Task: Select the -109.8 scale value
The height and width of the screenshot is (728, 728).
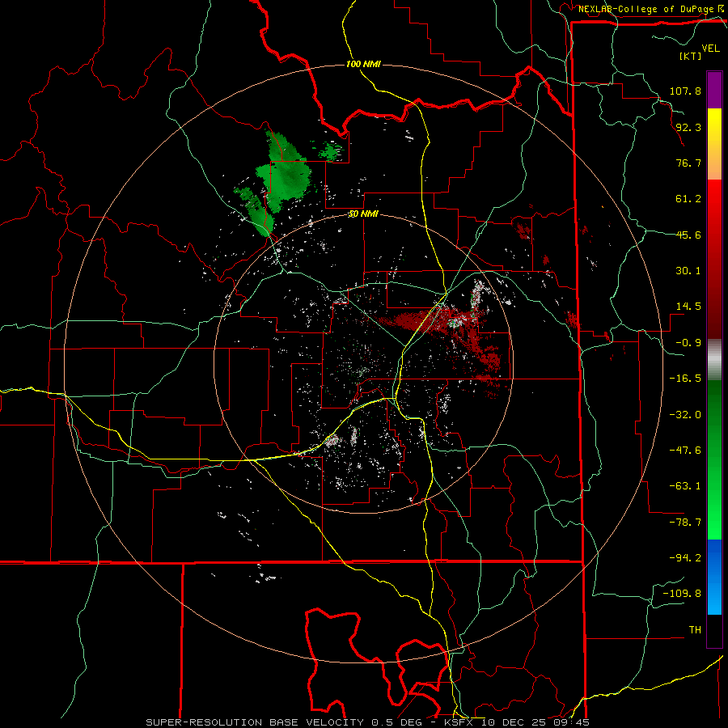Action: 682,594
